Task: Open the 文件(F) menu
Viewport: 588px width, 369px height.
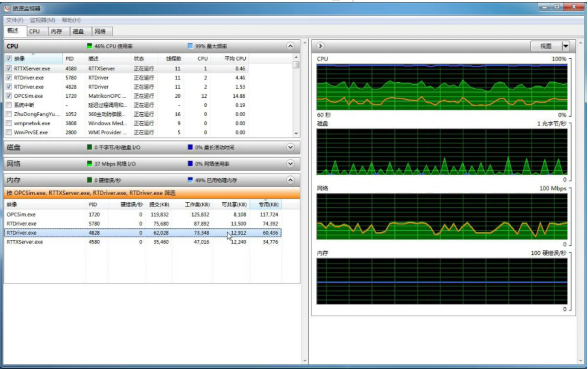Action: click(15, 20)
